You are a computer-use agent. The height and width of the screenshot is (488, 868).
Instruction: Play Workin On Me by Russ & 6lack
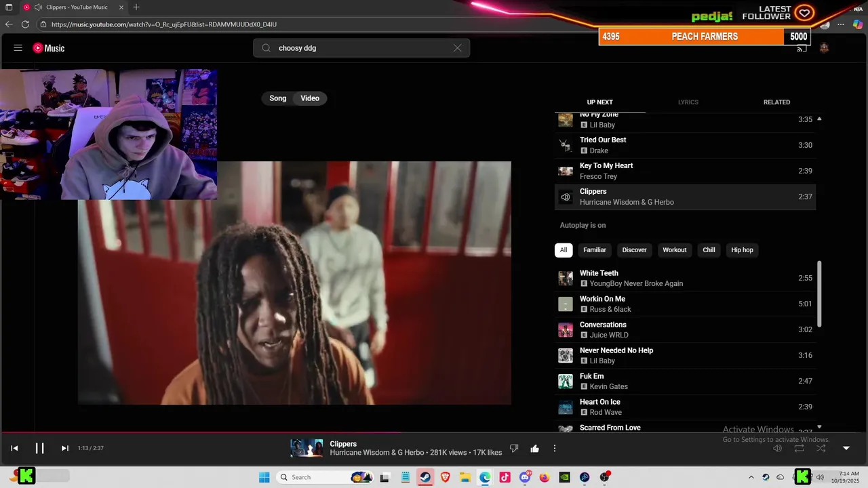(685, 304)
